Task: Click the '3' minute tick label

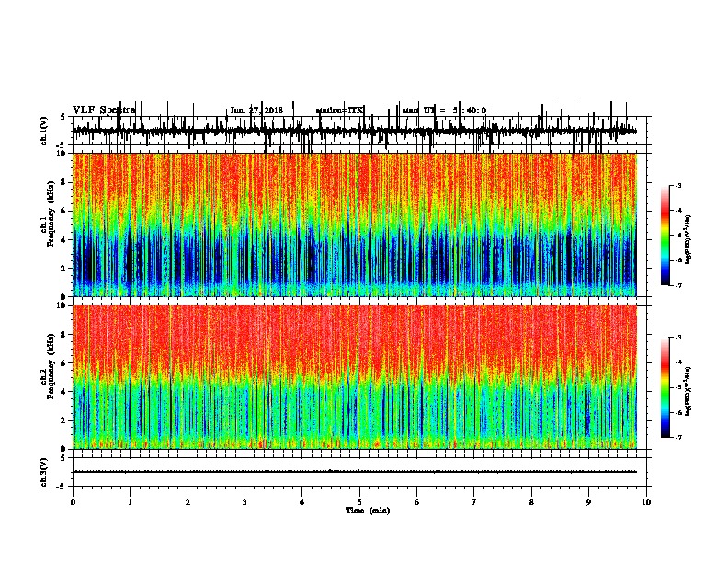Action: click(245, 502)
